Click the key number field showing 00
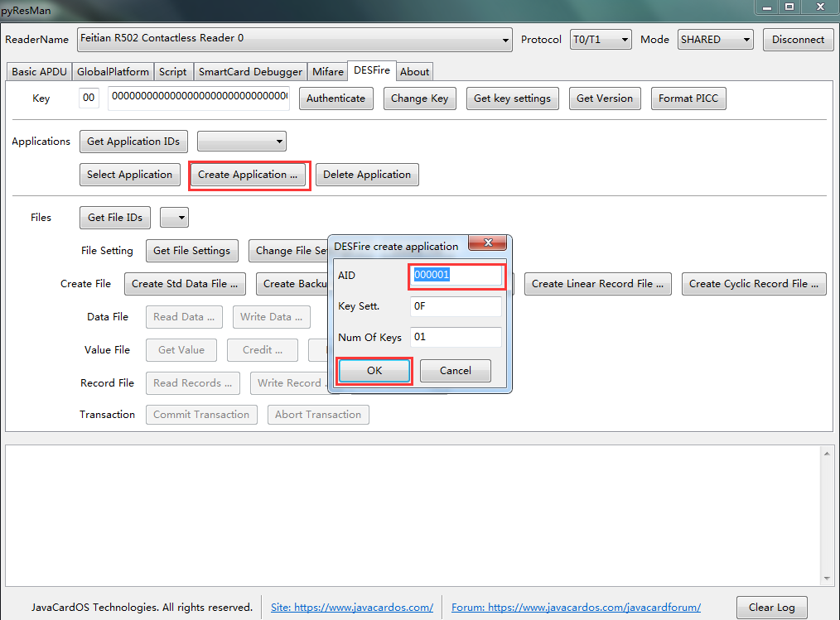 (89, 98)
